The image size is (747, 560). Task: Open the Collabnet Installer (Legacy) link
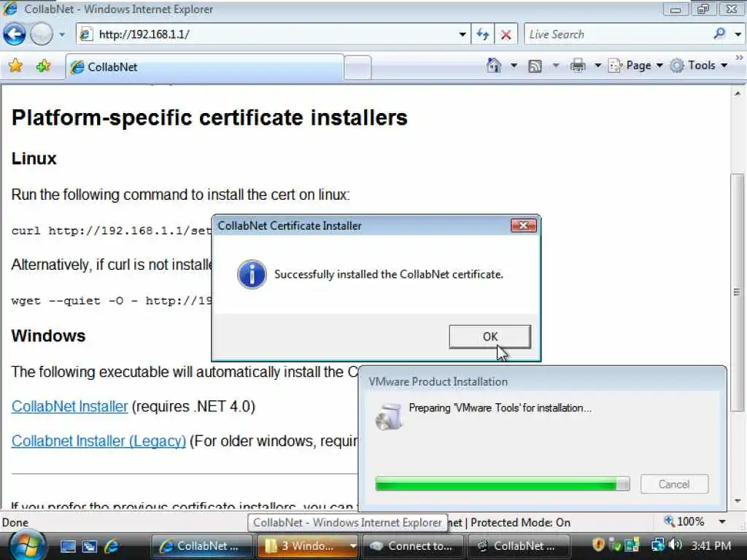[x=98, y=441]
